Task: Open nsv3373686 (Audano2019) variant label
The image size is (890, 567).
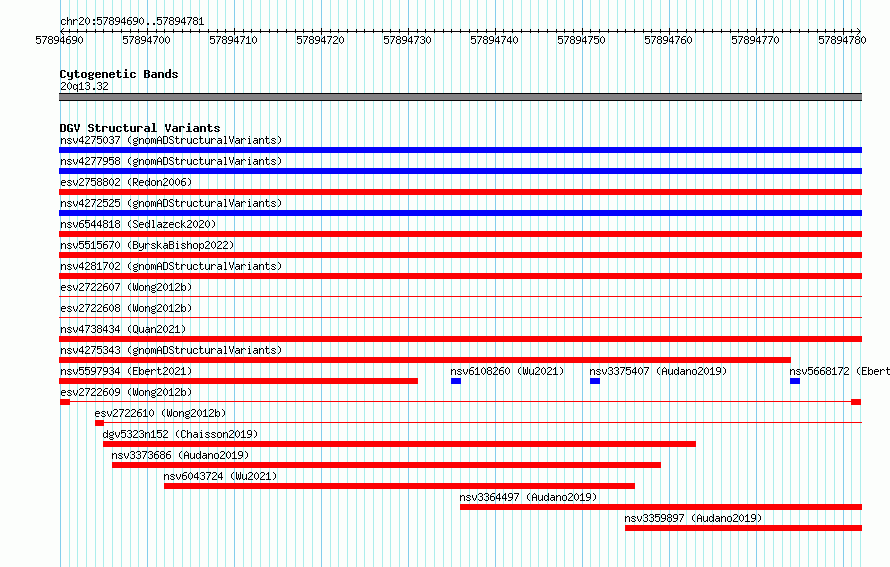Action: [x=180, y=455]
